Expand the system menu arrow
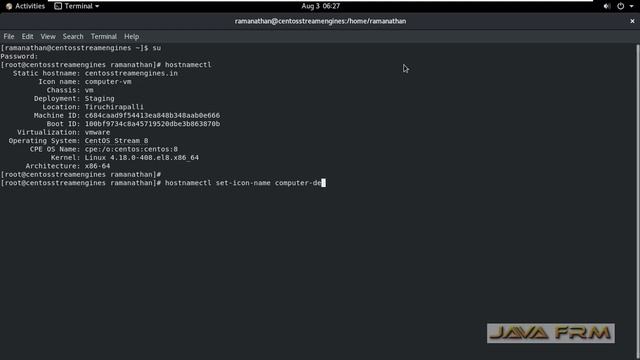The image size is (640, 360). [631, 7]
